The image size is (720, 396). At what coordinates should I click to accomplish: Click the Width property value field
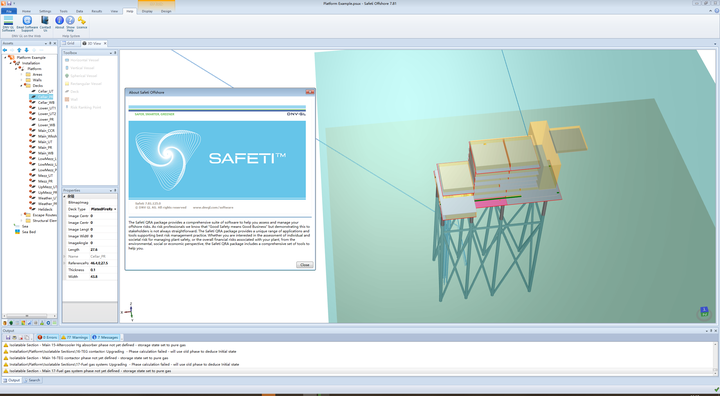click(x=103, y=277)
